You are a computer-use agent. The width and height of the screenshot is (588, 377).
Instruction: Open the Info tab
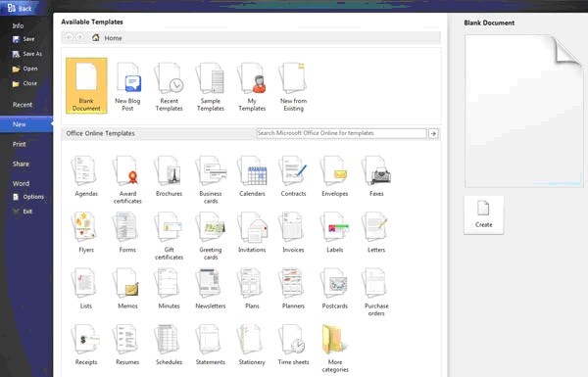tap(18, 25)
